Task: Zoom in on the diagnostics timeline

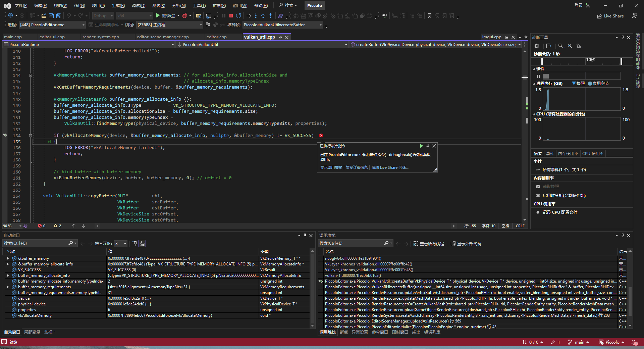Action: [x=560, y=46]
